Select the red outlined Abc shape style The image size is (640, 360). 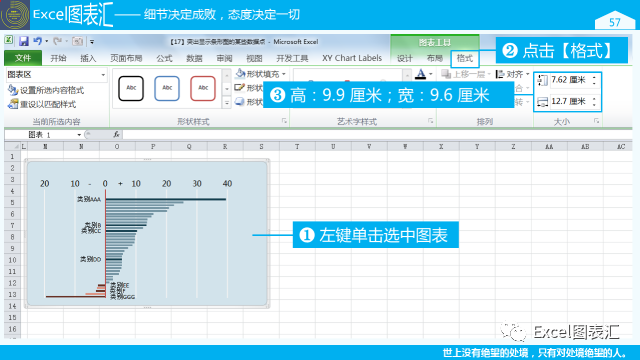coord(203,88)
